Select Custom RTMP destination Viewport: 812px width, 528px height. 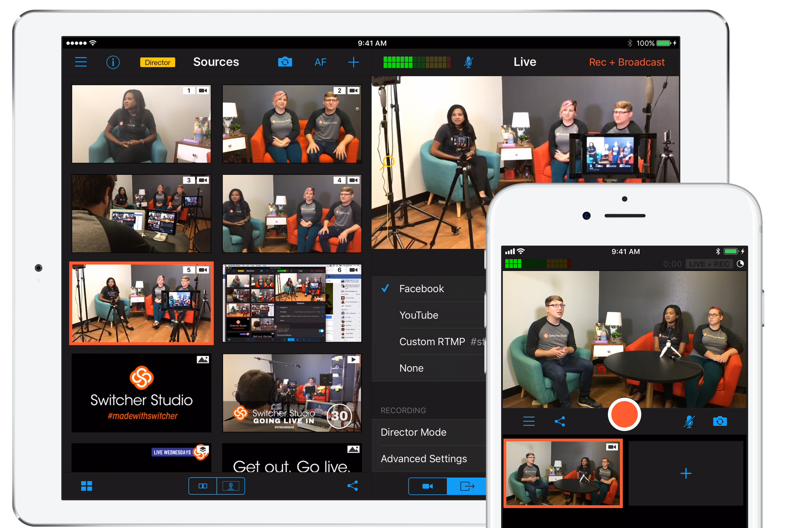[432, 342]
